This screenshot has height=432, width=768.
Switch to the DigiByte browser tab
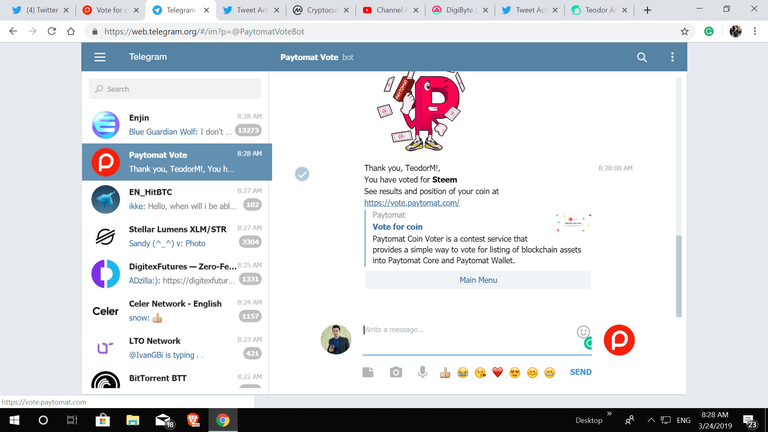pos(461,10)
